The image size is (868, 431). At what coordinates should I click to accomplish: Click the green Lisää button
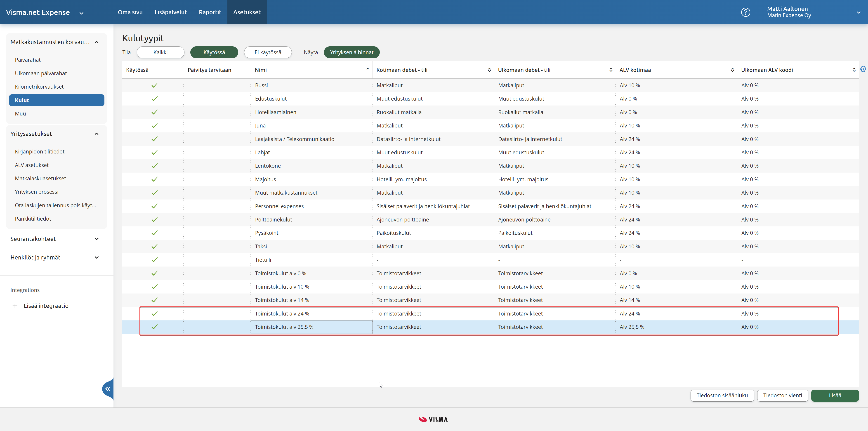(x=835, y=395)
